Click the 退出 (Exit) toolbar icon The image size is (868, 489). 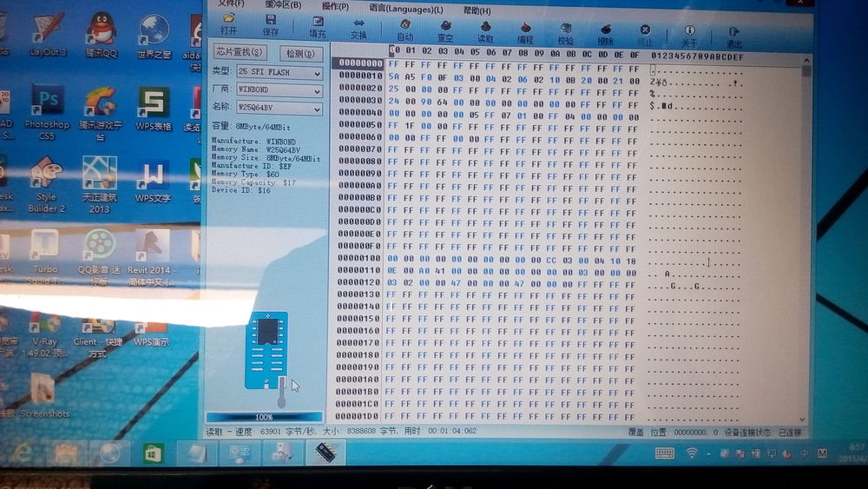click(x=734, y=36)
